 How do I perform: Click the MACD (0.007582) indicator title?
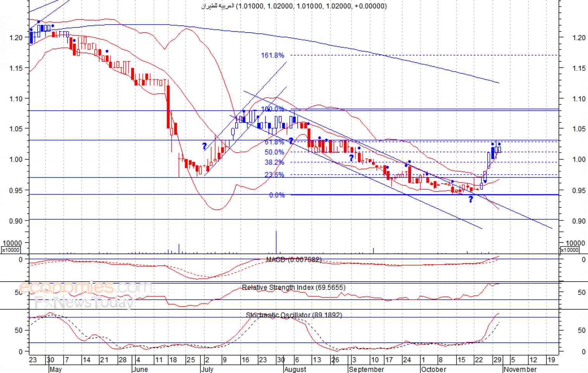click(x=294, y=260)
